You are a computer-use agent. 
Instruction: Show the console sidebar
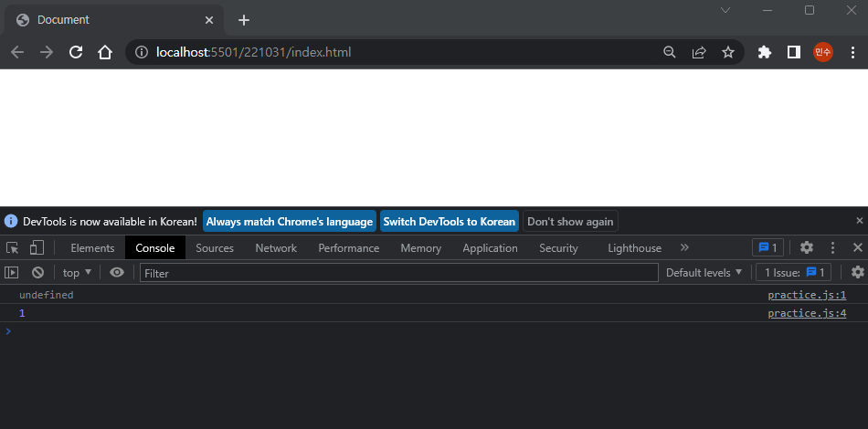click(12, 272)
